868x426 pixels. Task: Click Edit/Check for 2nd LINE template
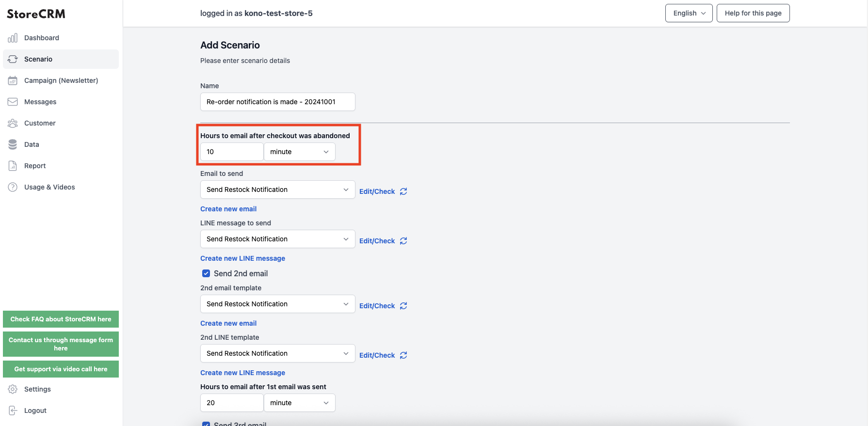(377, 355)
